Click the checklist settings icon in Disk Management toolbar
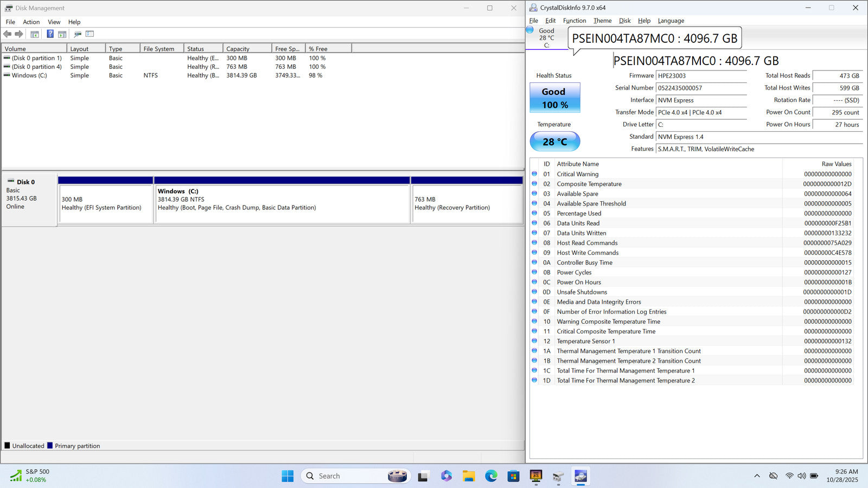 (x=90, y=34)
